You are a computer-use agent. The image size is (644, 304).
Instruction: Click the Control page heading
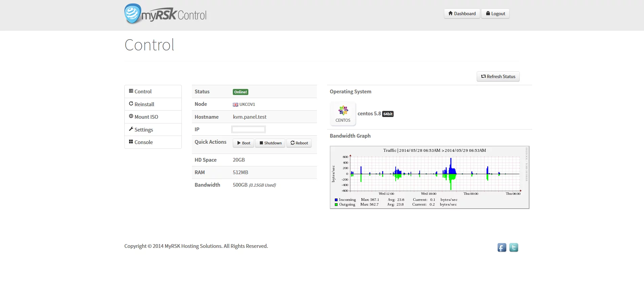point(150,45)
